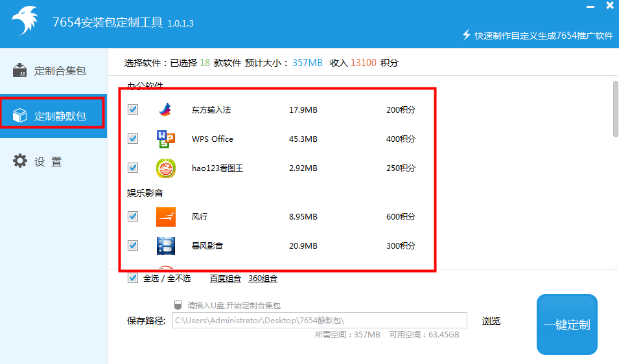Uncheck the 暴风影音 checkbox

(x=133, y=245)
